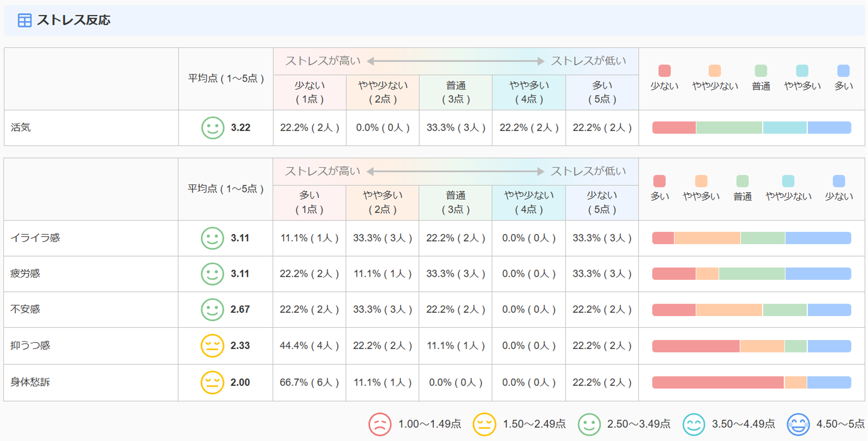
Task: Click the red 少ない legend swatch
Action: point(664,70)
